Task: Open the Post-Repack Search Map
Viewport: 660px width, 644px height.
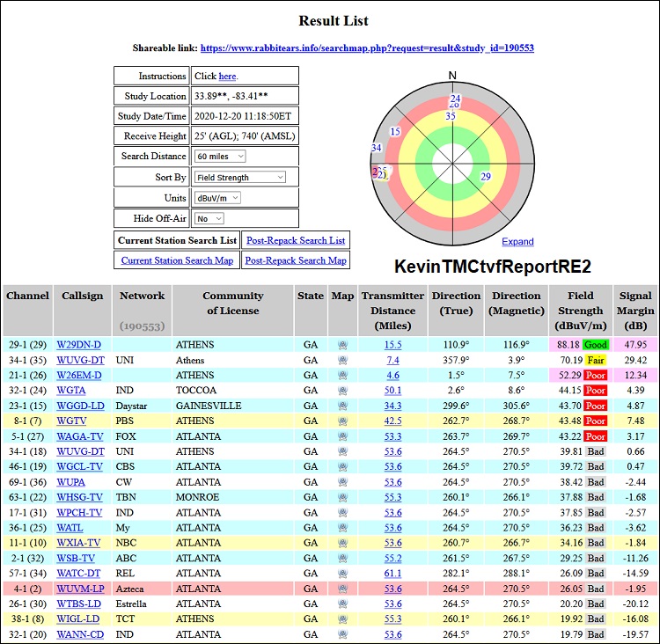Action: [295, 260]
